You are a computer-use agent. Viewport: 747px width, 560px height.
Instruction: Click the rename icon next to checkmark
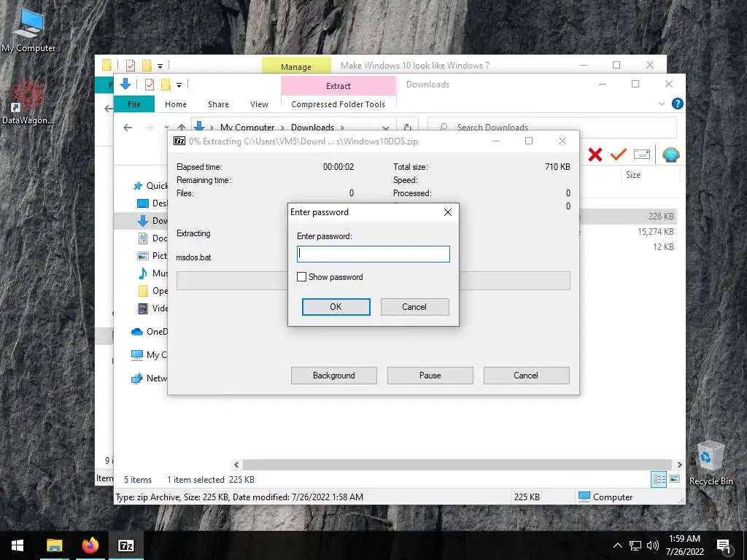click(x=642, y=155)
